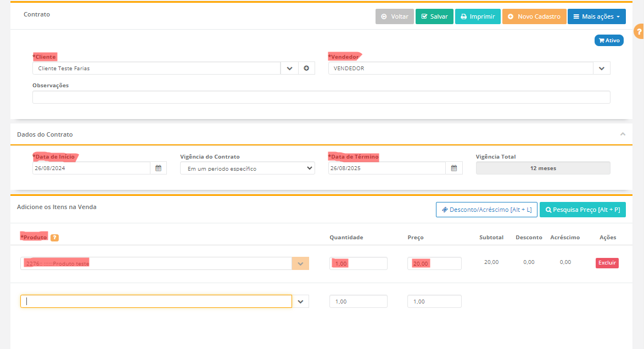Expand the Vendedor dropdown arrow

(x=601, y=69)
